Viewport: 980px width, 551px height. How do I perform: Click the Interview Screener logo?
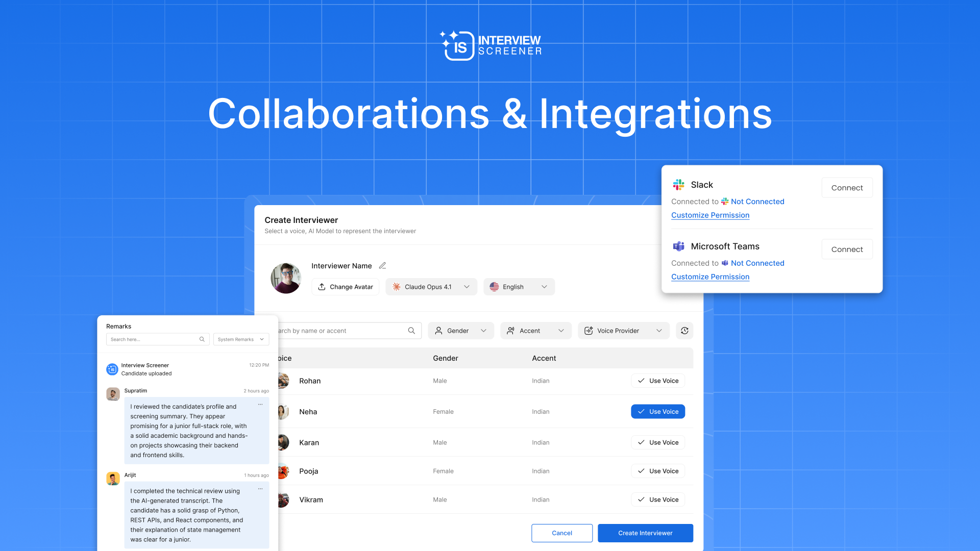(491, 45)
